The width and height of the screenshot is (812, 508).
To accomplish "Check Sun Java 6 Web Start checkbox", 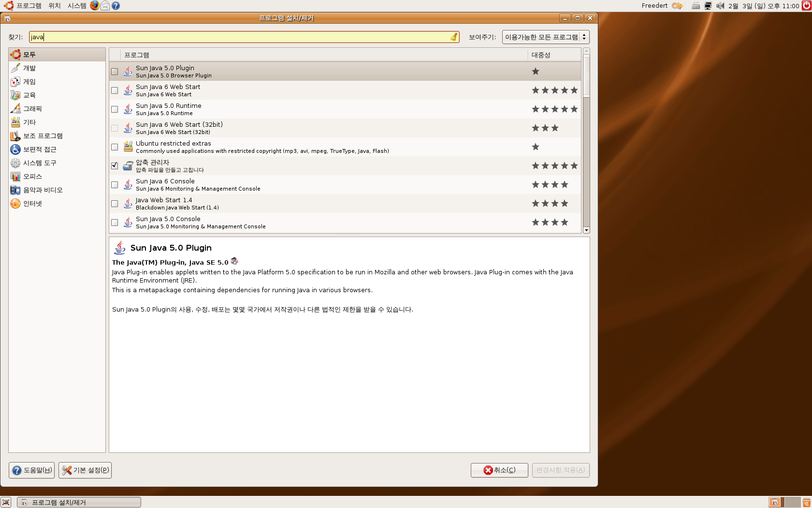I will [115, 90].
